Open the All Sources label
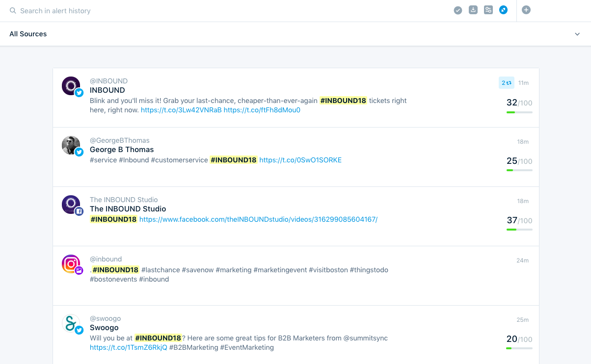The height and width of the screenshot is (364, 591). coord(28,34)
